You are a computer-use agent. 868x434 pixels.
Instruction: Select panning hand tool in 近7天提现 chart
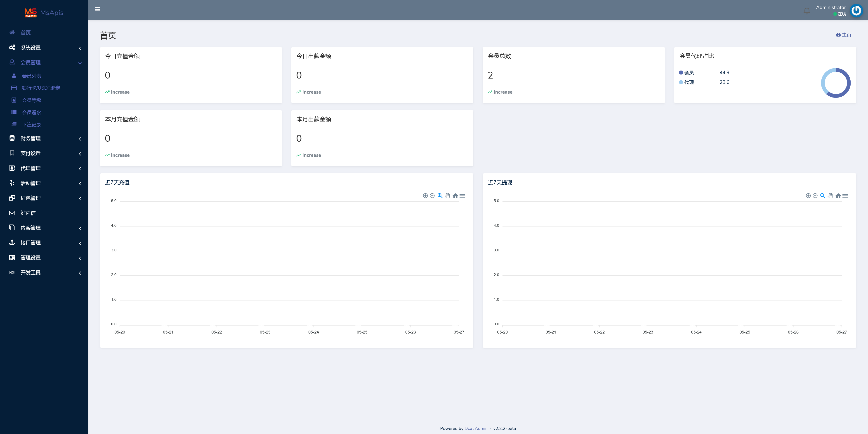(830, 196)
